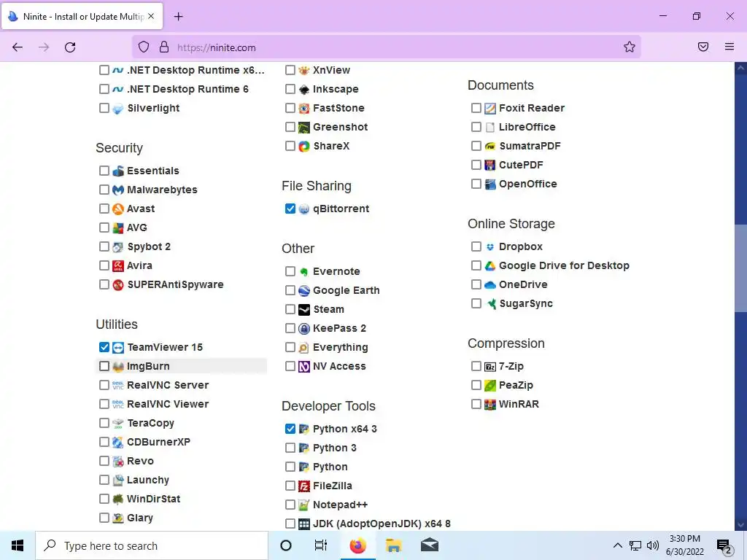Open Mail app from taskbar
The height and width of the screenshot is (560, 747).
pyautogui.click(x=429, y=545)
